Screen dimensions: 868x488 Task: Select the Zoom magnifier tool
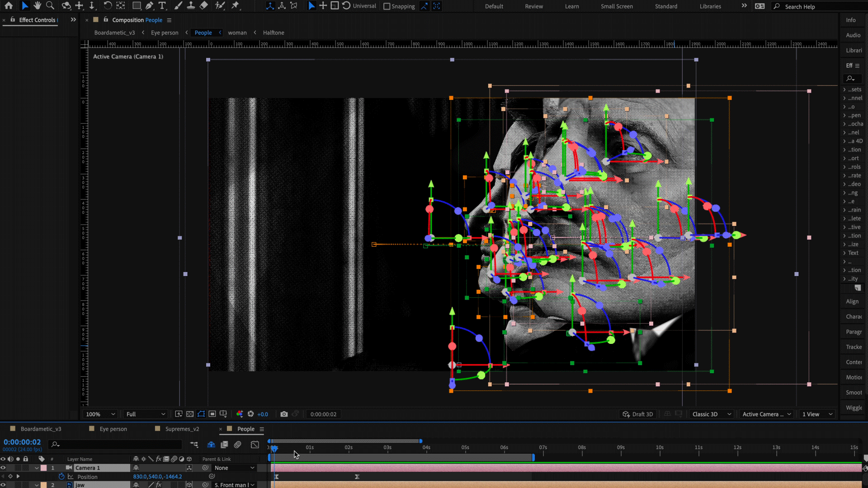click(50, 6)
